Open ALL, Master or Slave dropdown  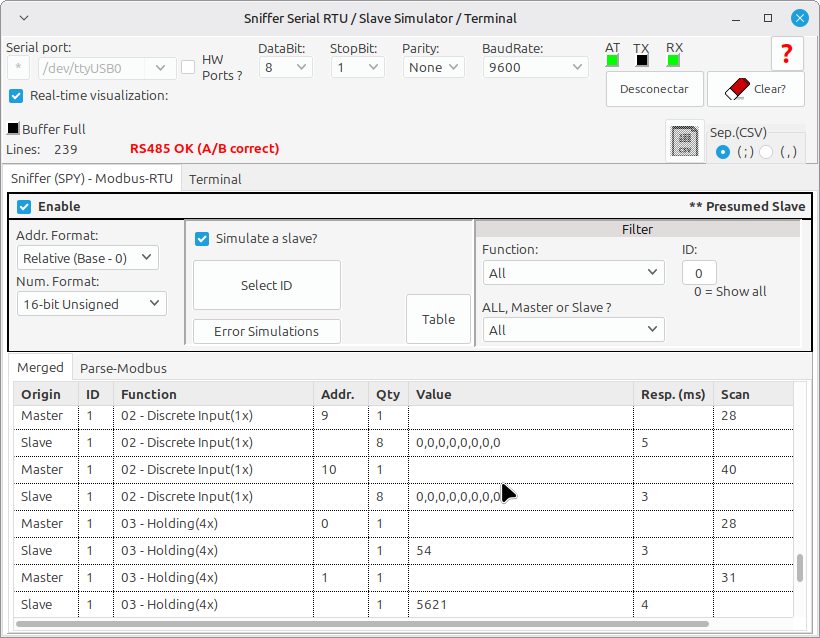pos(574,330)
